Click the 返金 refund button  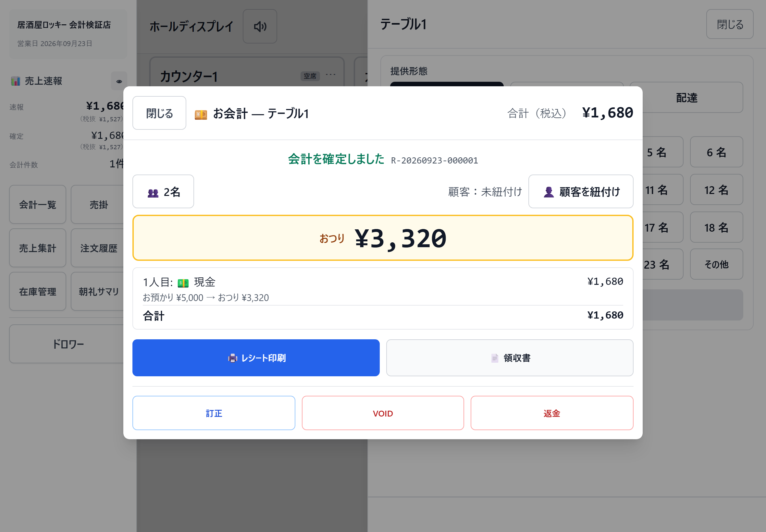click(x=552, y=413)
